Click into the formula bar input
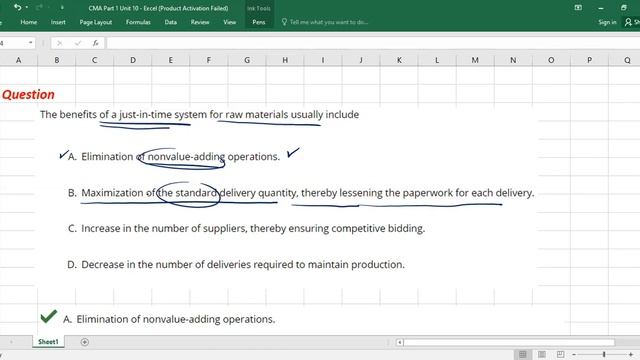The image size is (640, 360). coord(372,43)
